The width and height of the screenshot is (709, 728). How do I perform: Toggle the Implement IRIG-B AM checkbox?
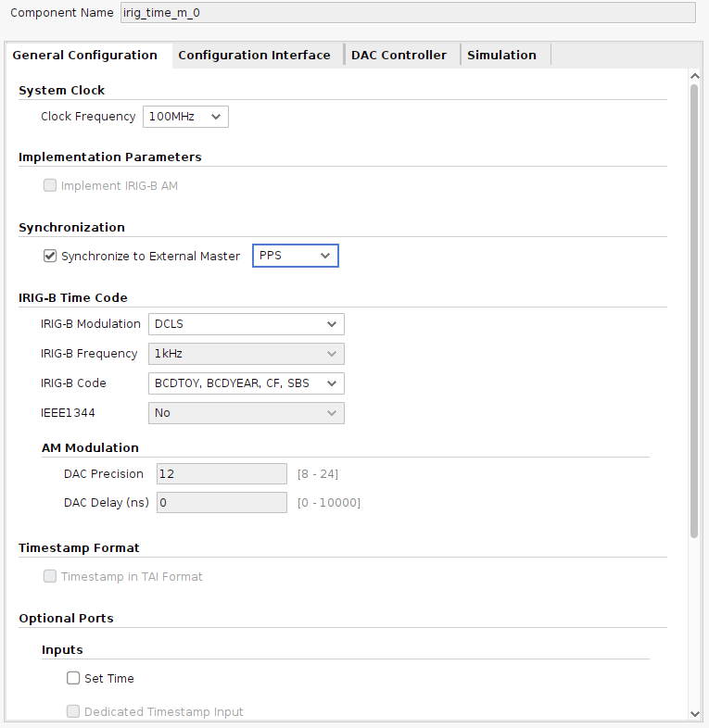click(x=50, y=186)
